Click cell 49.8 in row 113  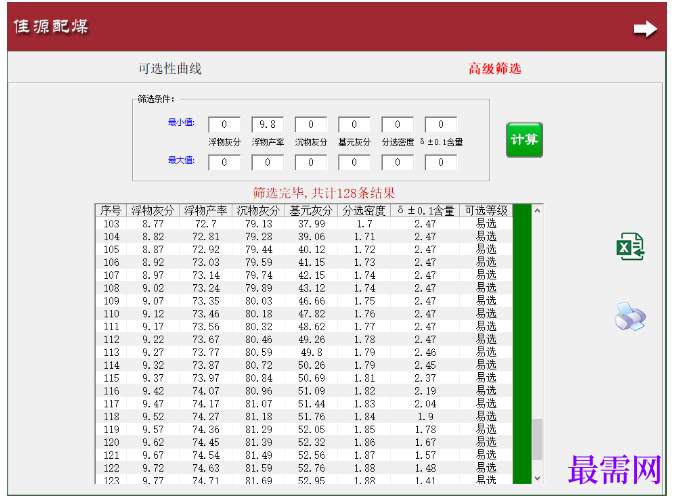[311, 352]
